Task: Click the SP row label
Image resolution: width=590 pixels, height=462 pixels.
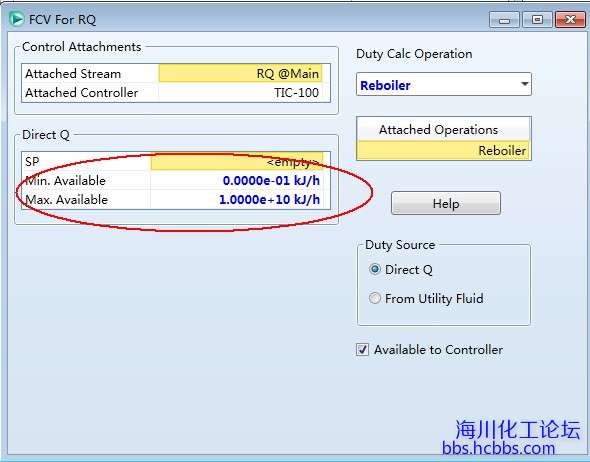Action: (32, 161)
